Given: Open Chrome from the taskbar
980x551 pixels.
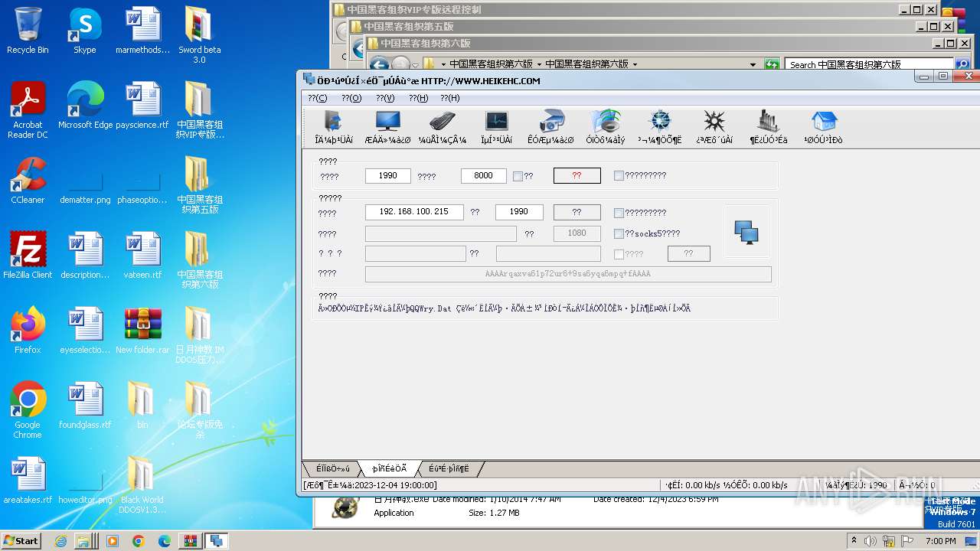Looking at the screenshot, I should (138, 541).
